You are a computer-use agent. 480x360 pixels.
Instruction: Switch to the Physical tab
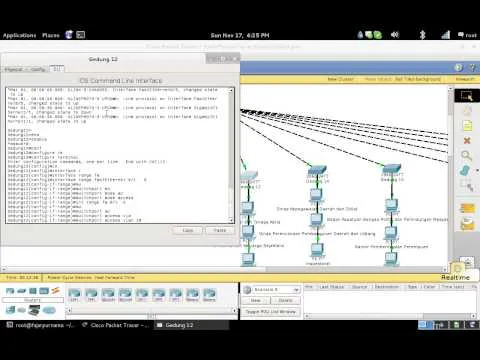coord(14,69)
